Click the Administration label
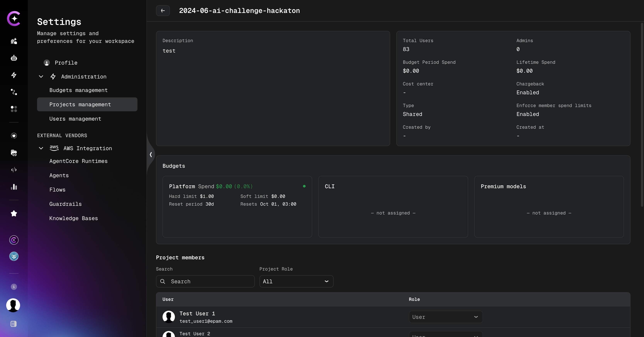 pyautogui.click(x=84, y=77)
